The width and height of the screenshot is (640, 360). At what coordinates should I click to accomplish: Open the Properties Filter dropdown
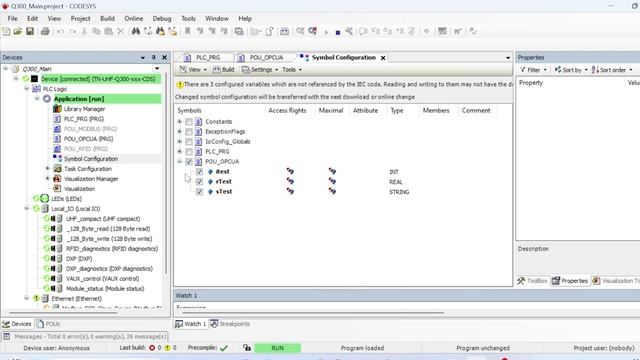pos(533,70)
